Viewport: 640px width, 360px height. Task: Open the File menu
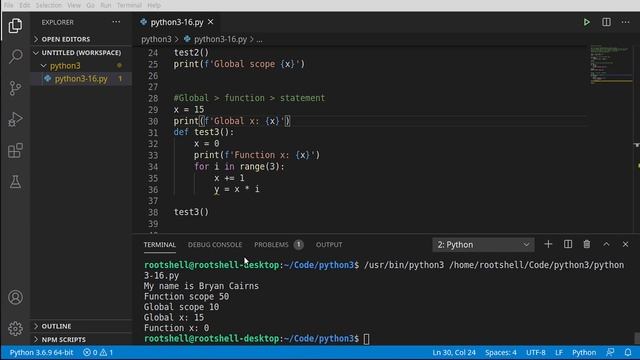point(8,5)
